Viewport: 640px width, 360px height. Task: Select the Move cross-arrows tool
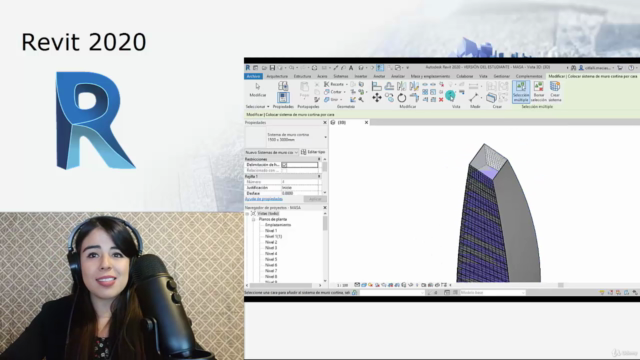click(x=377, y=98)
